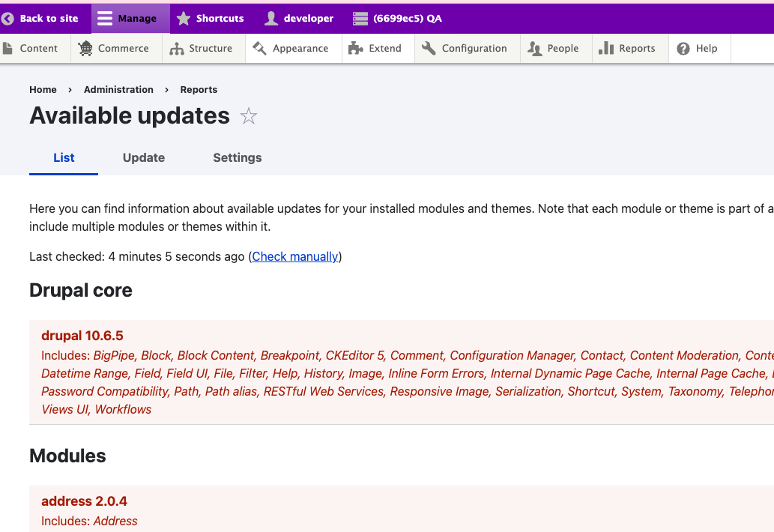Open the Configuration wrench menu
Image resolution: width=774 pixels, height=532 pixels.
click(465, 49)
